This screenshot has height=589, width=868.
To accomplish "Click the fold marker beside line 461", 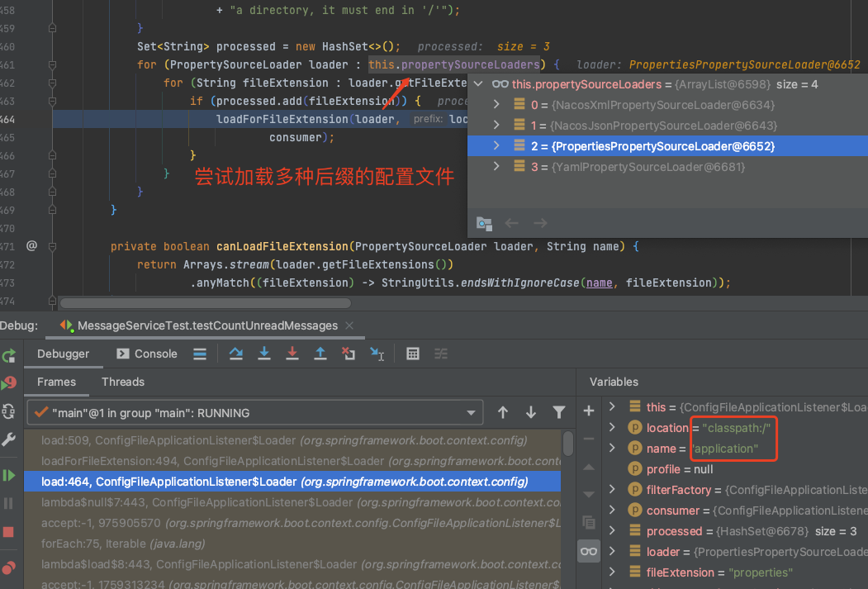I will 52,64.
